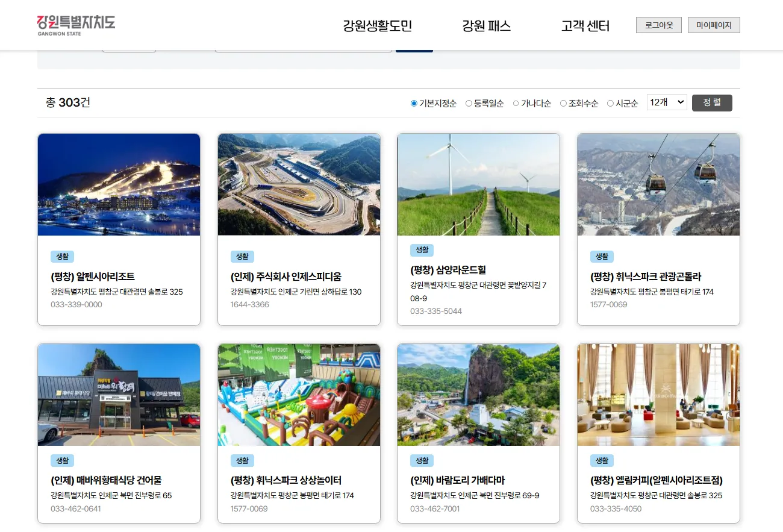This screenshot has width=783, height=532.
Task: Select the 가나다순 sort option
Action: point(516,103)
